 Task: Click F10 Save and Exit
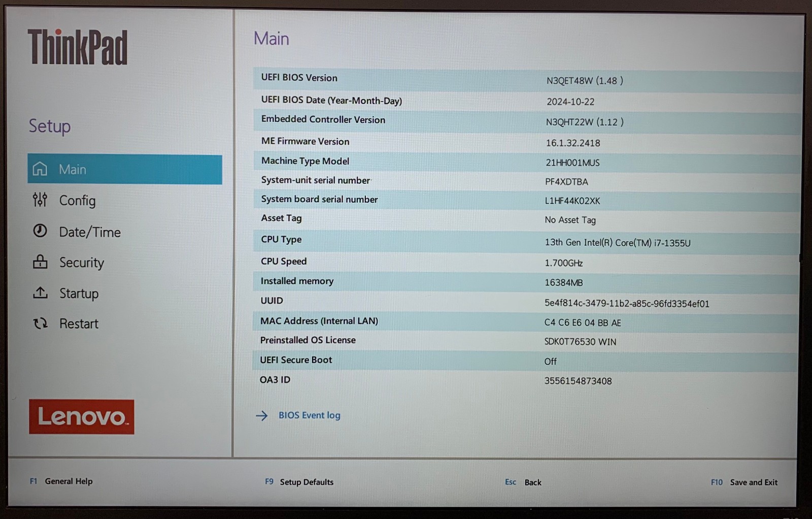tap(744, 482)
